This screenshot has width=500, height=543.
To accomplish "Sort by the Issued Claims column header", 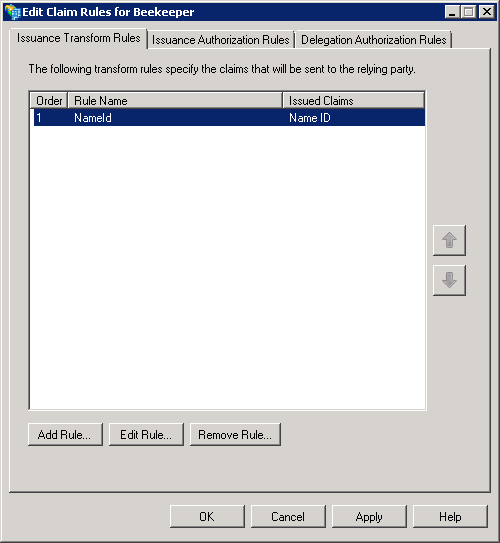I will 354,101.
